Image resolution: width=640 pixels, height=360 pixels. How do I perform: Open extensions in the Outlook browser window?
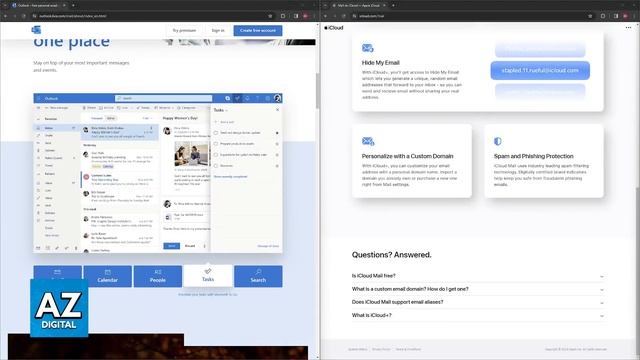[283, 16]
